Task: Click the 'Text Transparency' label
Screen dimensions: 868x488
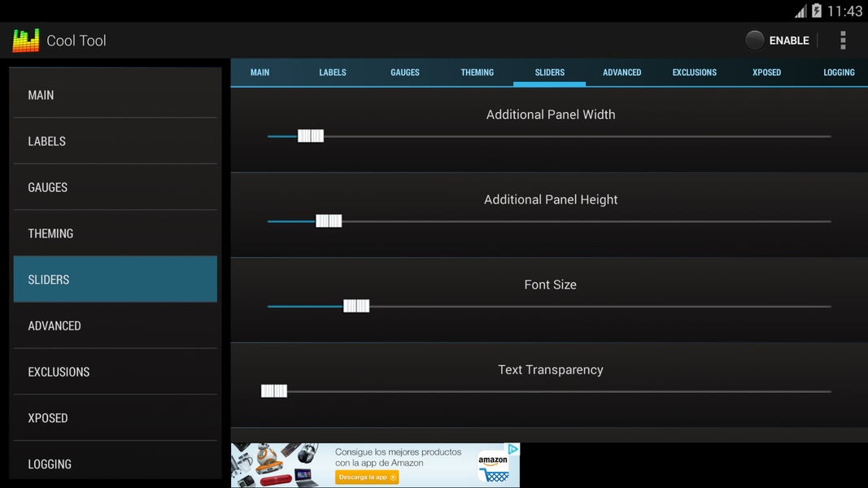Action: coord(551,369)
